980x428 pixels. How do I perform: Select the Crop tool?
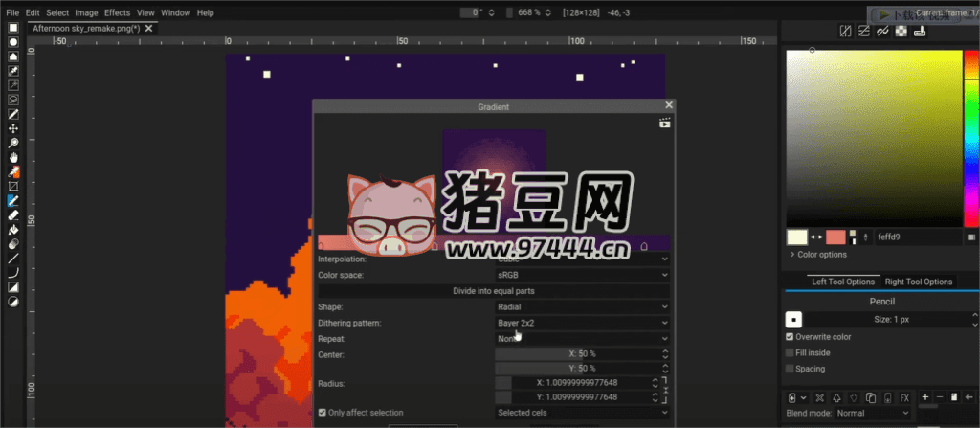(13, 187)
